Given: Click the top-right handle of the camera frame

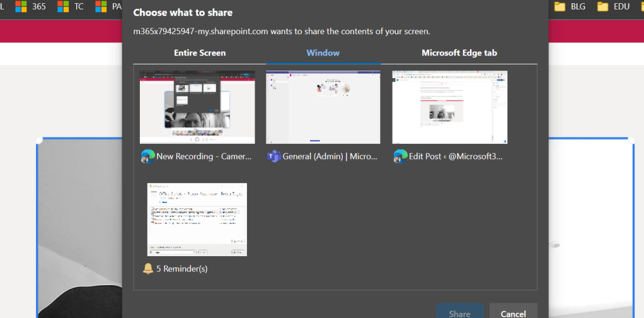Looking at the screenshot, I should (x=632, y=139).
